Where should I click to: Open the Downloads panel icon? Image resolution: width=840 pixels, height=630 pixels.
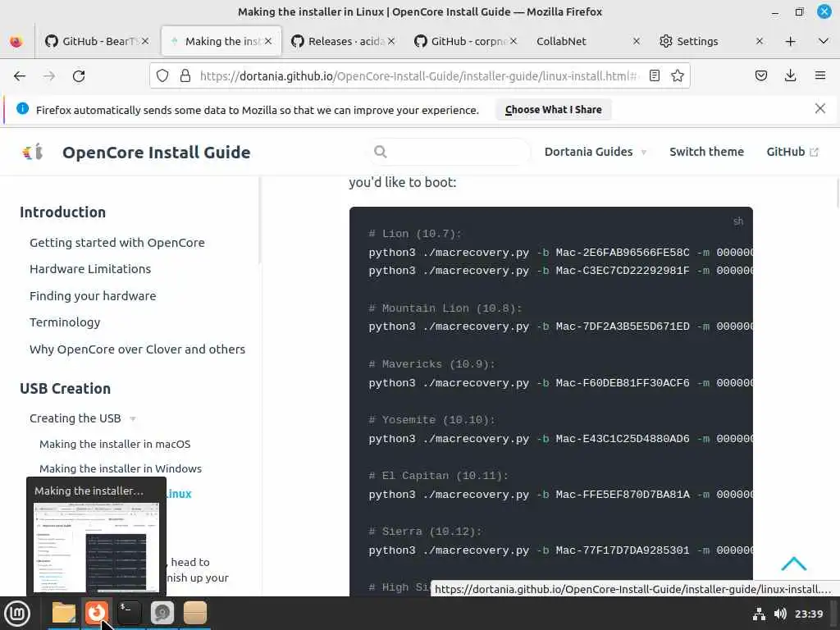790,76
